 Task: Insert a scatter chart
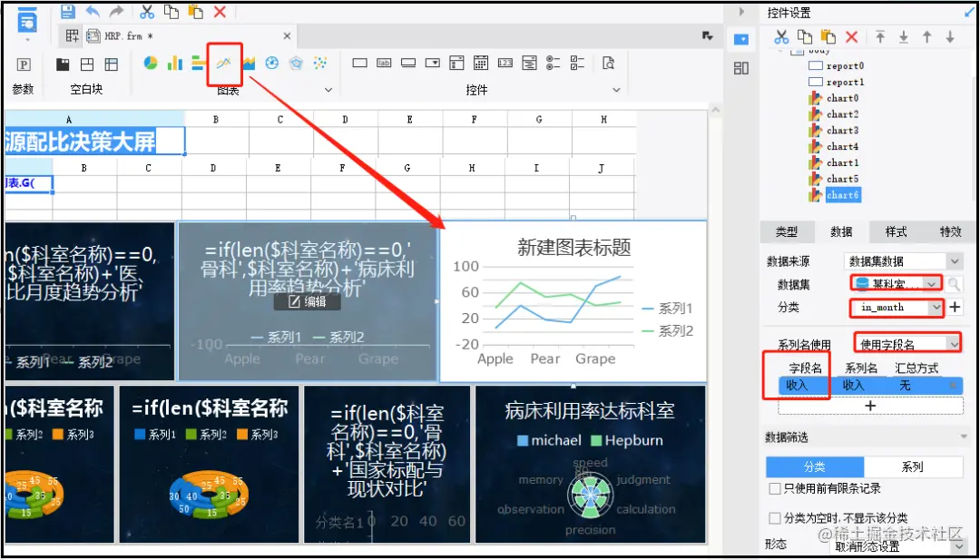[x=320, y=63]
